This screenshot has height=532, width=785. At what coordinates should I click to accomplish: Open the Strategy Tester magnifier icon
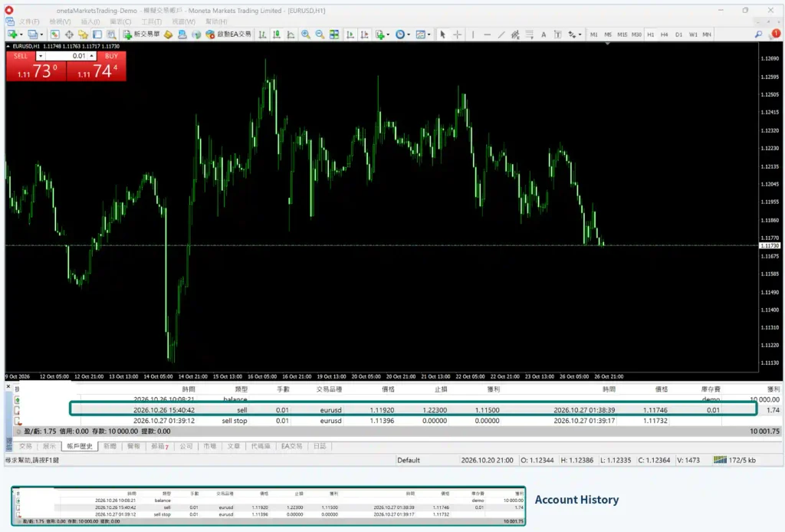tap(111, 34)
